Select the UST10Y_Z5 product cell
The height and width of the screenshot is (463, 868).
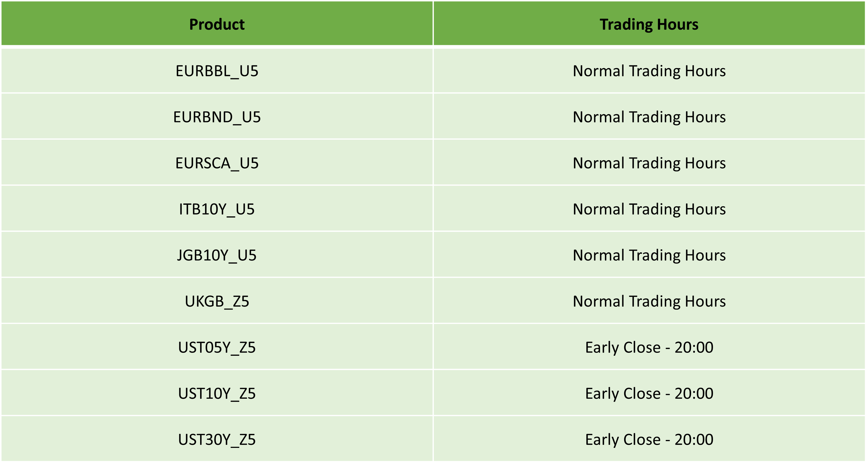[217, 393]
